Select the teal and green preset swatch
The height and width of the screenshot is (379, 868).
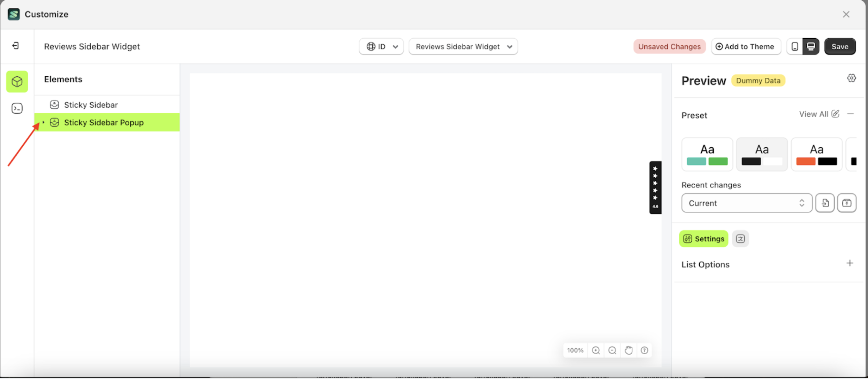(x=707, y=154)
